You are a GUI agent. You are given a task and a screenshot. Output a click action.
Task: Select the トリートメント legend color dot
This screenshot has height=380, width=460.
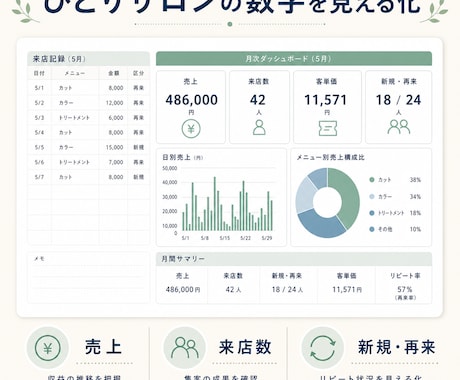coord(372,213)
